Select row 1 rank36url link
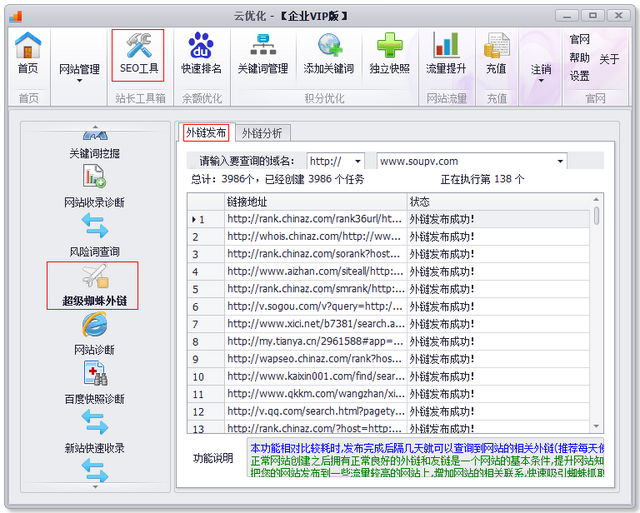640x513 pixels. (316, 219)
